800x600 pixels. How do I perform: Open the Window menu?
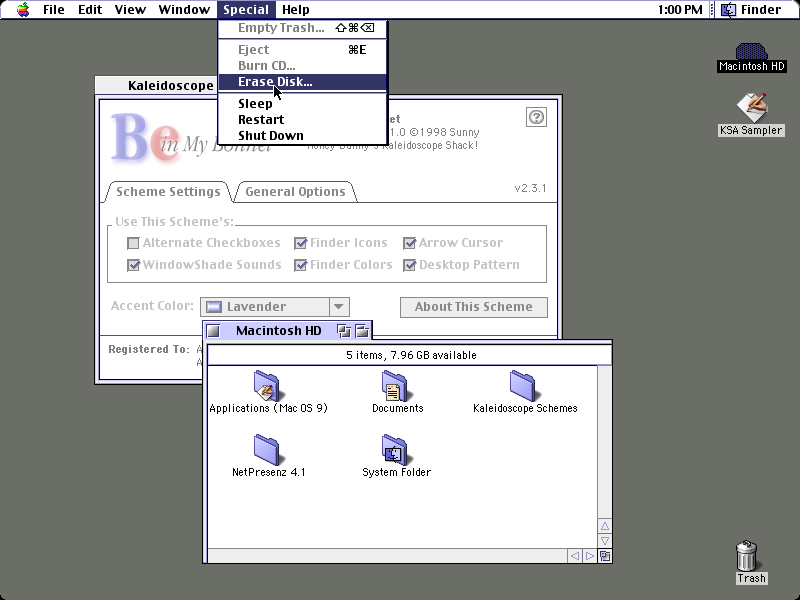click(184, 10)
